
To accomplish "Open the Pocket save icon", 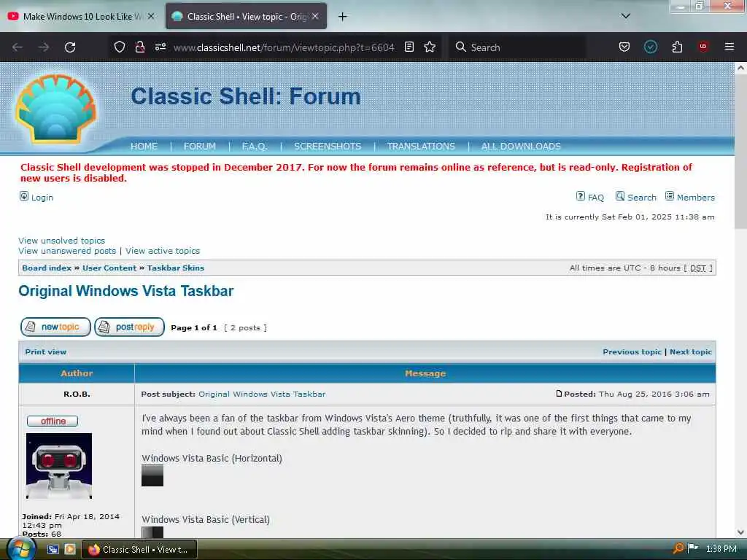I will point(624,47).
